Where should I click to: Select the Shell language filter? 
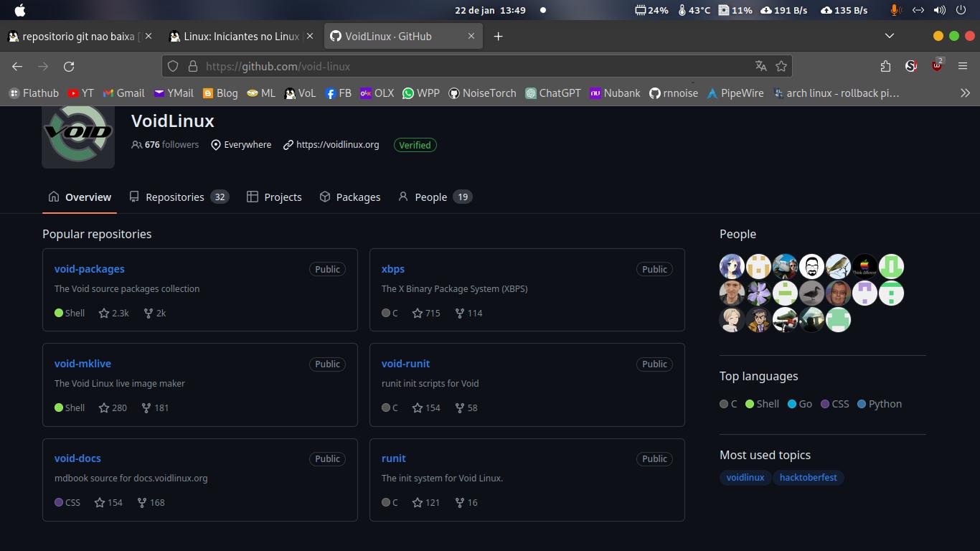point(762,404)
